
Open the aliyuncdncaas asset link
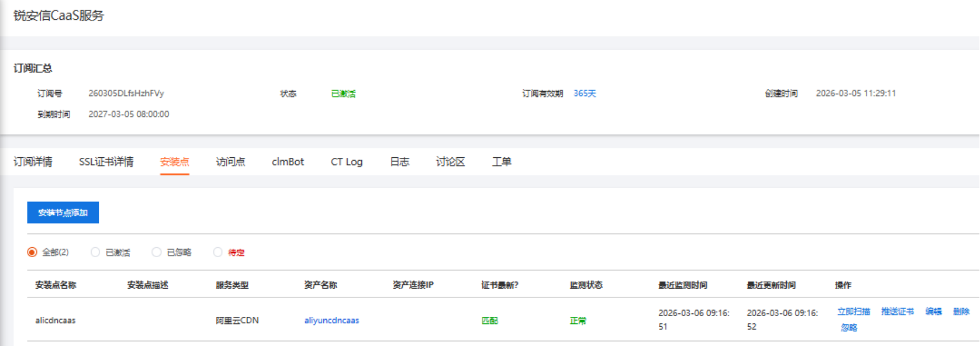[332, 320]
